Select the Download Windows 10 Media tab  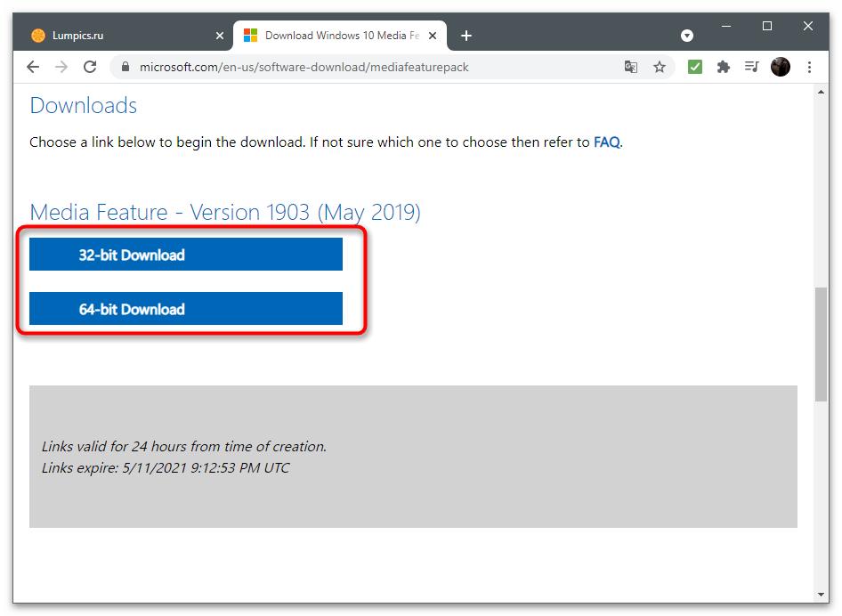[x=338, y=36]
